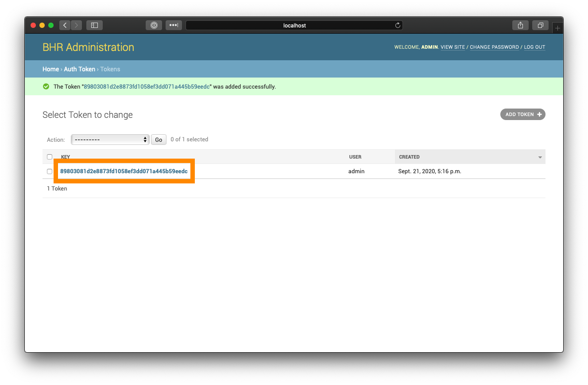This screenshot has width=588, height=385.
Task: Tick the select-all checkbox in the table header
Action: (x=50, y=157)
